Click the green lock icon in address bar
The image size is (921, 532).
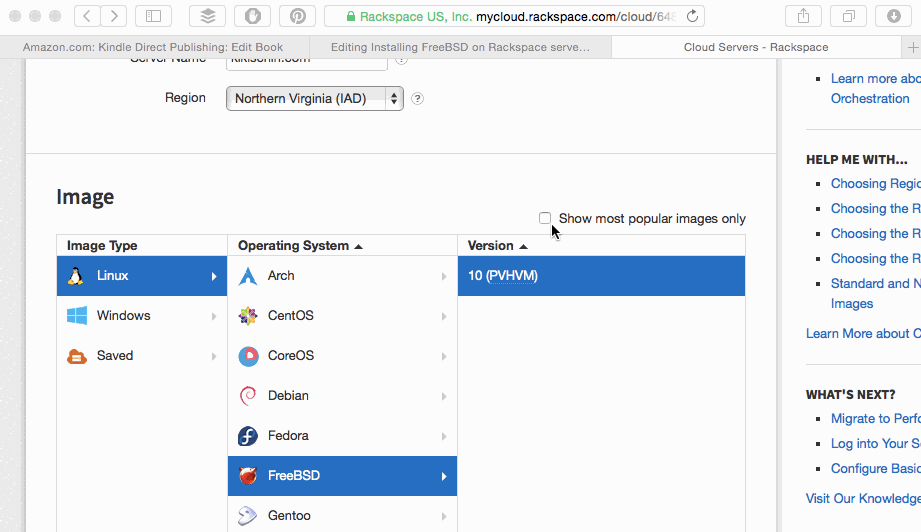tap(351, 16)
